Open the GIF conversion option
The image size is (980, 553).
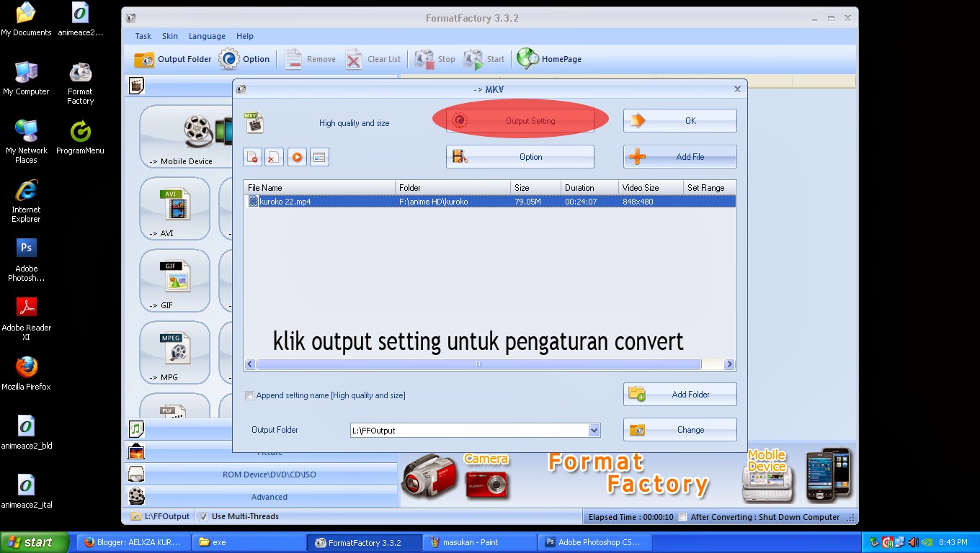click(x=174, y=281)
